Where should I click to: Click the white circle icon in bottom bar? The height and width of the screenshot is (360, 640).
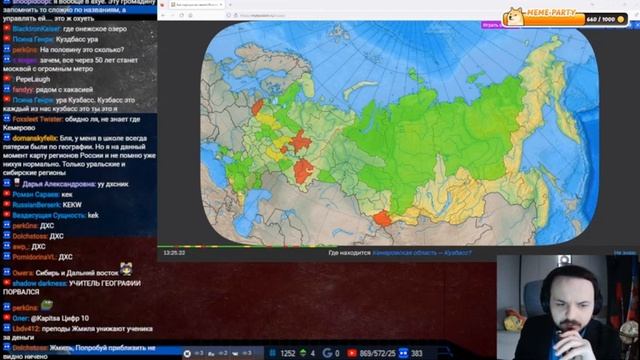(x=187, y=353)
